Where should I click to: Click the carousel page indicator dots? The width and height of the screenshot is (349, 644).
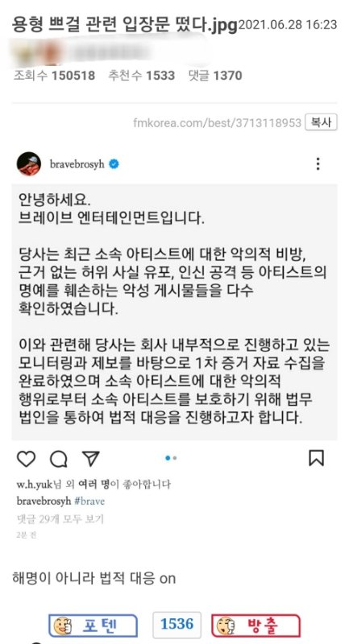(x=171, y=458)
